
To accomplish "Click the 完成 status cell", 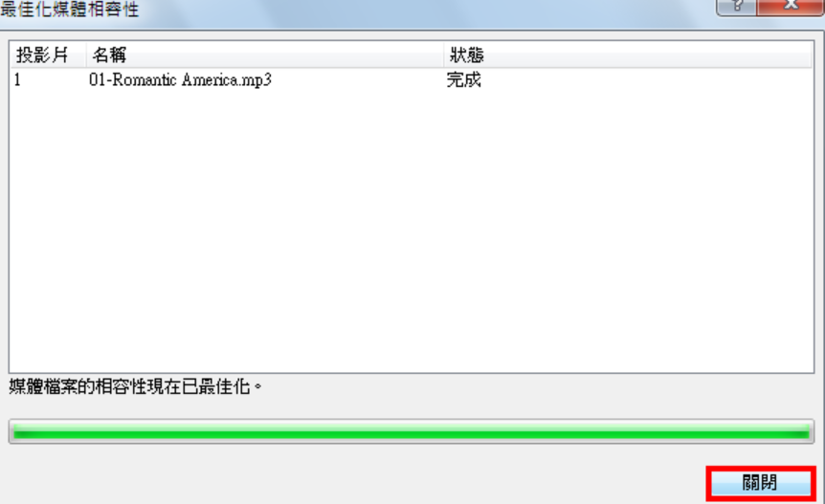I will point(463,80).
